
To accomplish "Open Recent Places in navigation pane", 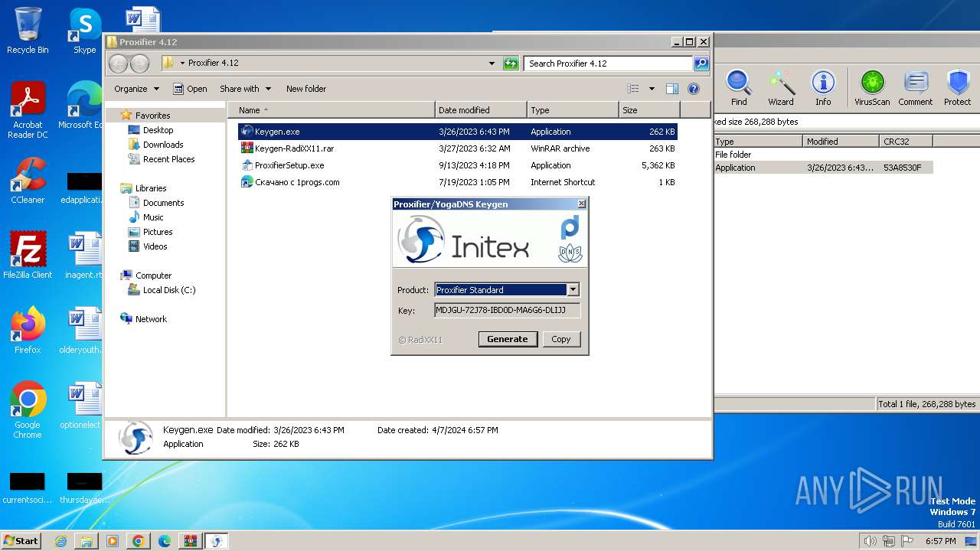I will [x=168, y=159].
